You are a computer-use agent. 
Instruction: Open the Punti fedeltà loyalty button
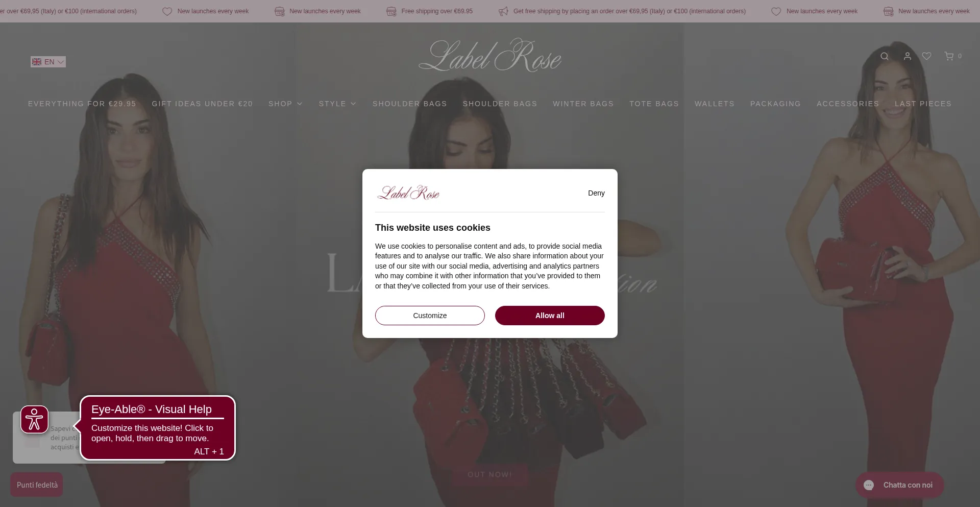point(37,485)
